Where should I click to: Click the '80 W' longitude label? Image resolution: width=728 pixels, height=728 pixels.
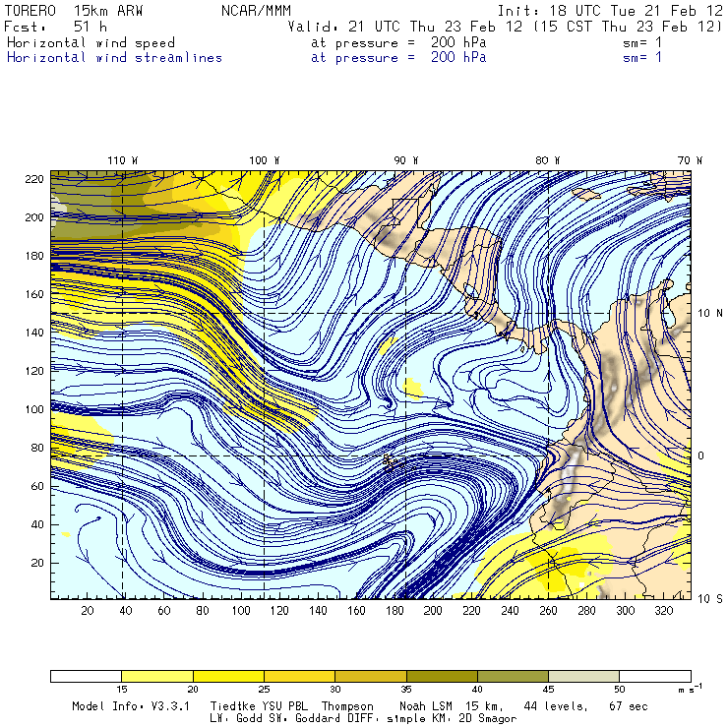(x=548, y=160)
